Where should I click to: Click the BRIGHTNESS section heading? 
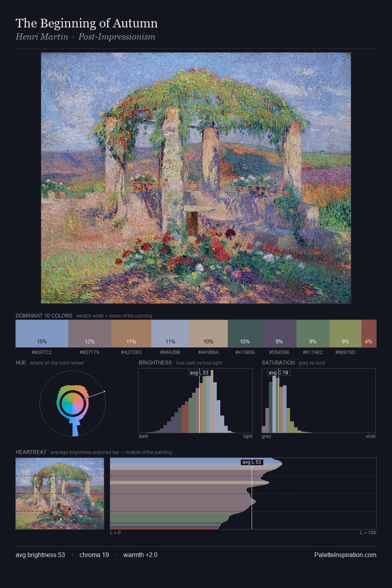click(155, 363)
